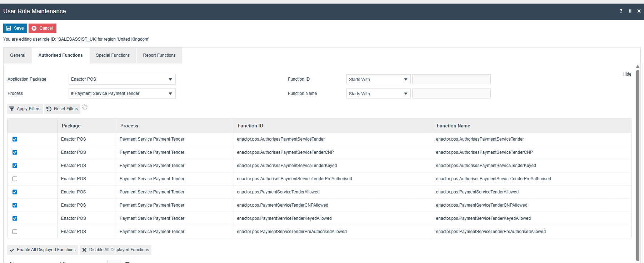The image size is (644, 263).
Task: Reset all filters
Action: [x=62, y=109]
